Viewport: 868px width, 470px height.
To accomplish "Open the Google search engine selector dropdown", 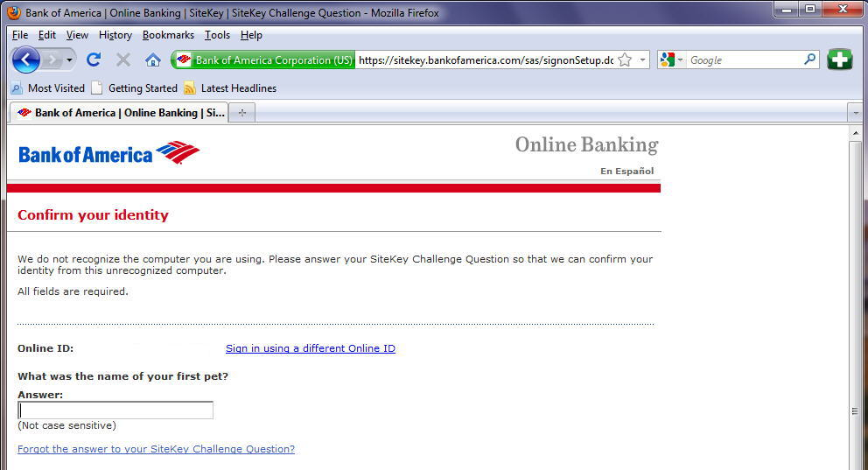I will click(671, 60).
